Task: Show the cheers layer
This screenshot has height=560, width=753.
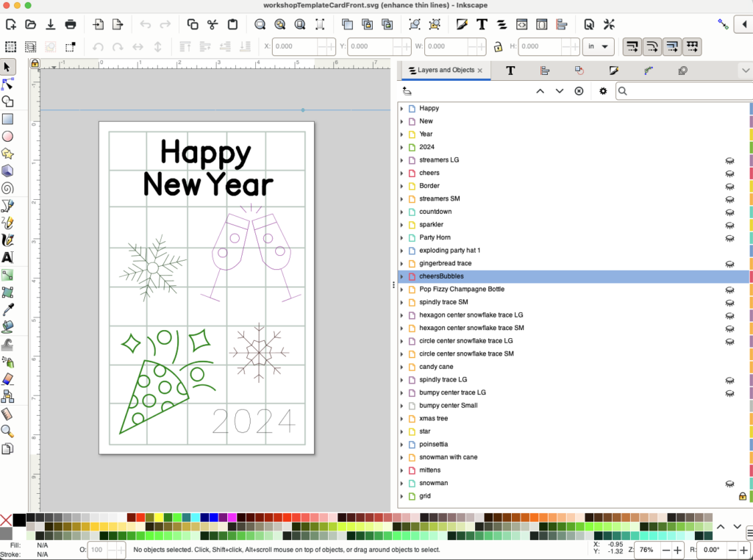Action: tap(729, 173)
